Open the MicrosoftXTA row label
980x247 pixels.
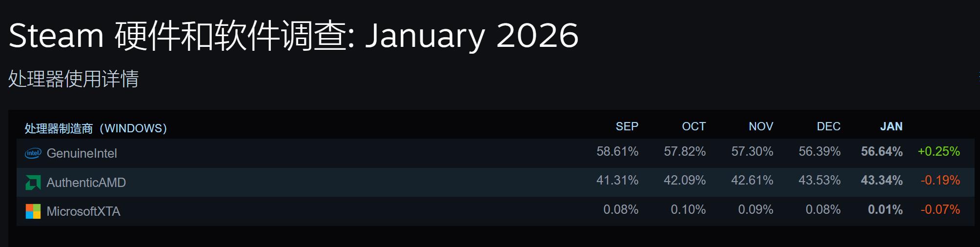click(83, 211)
